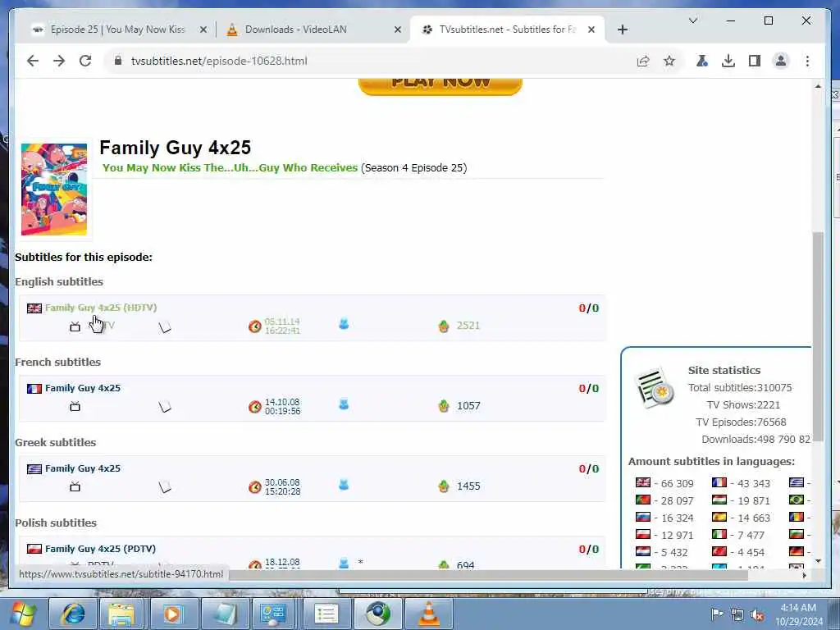Open French subtitle Family Guy 4x25

83,388
